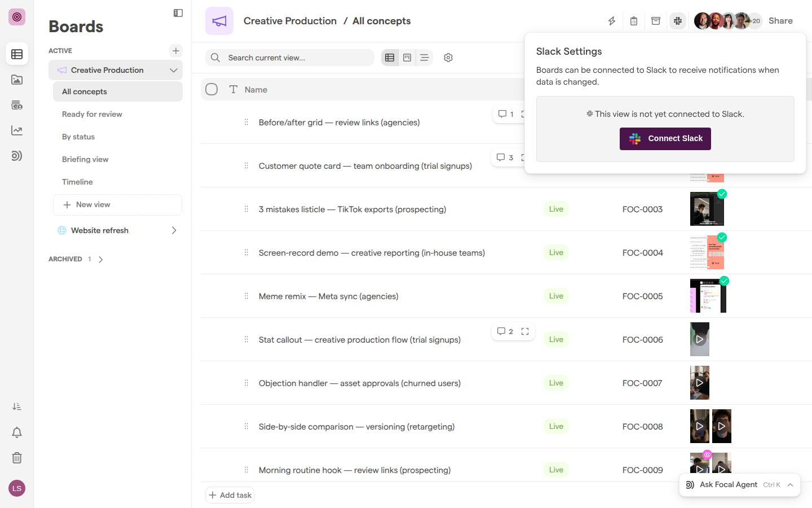Image resolution: width=812 pixels, height=508 pixels.
Task: Click drag handle of Meme remix row
Action: coord(246,296)
